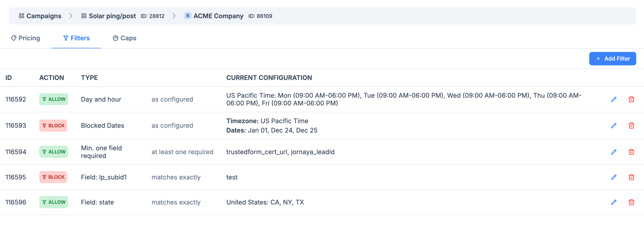
Task: Delete filter 116592 with trash icon
Action: [x=631, y=99]
